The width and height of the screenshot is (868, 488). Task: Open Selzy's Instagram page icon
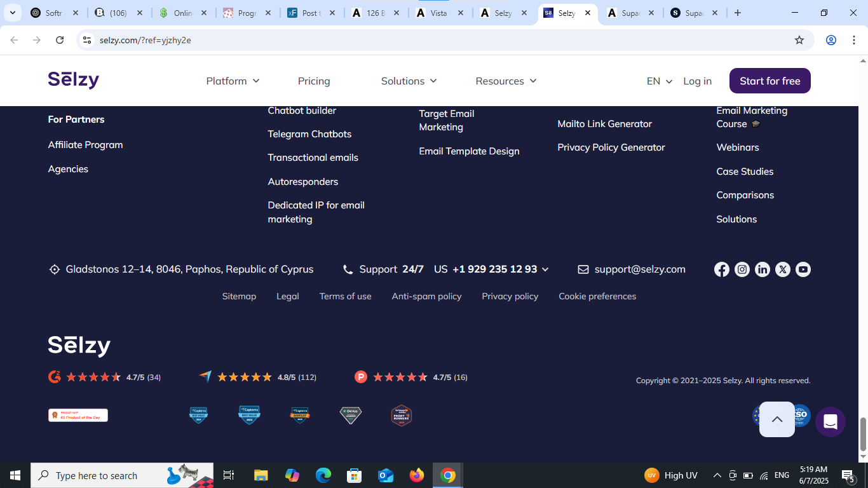tap(742, 269)
